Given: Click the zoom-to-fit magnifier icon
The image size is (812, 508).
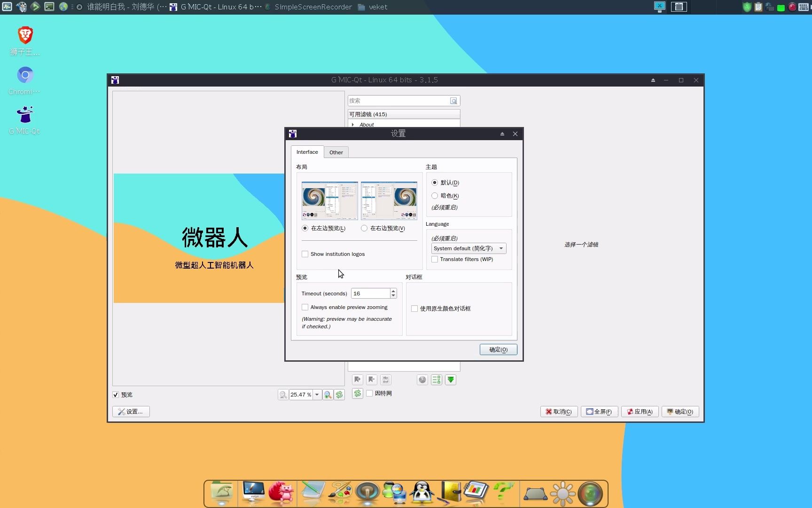Looking at the screenshot, I should [x=328, y=394].
